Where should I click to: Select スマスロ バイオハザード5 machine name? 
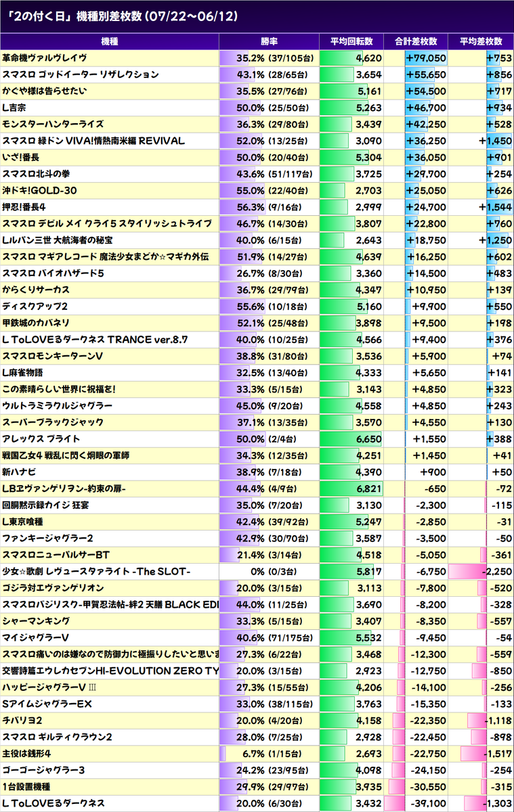(x=53, y=273)
